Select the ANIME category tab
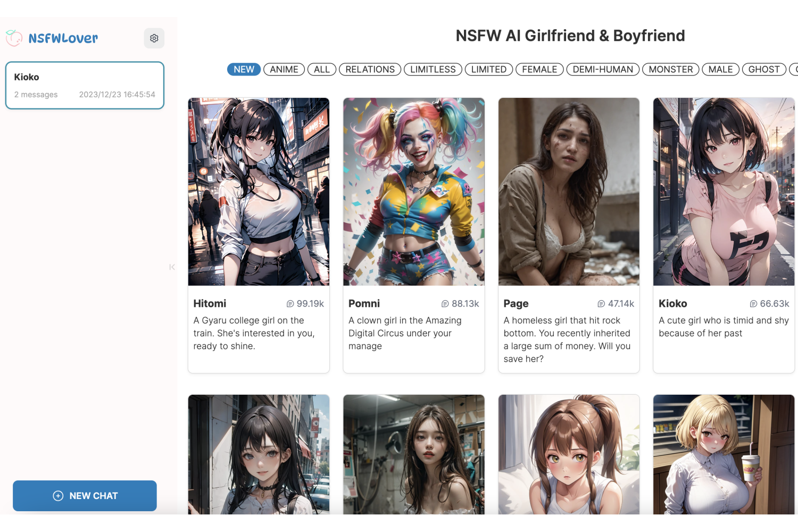798x532 pixels. point(284,69)
